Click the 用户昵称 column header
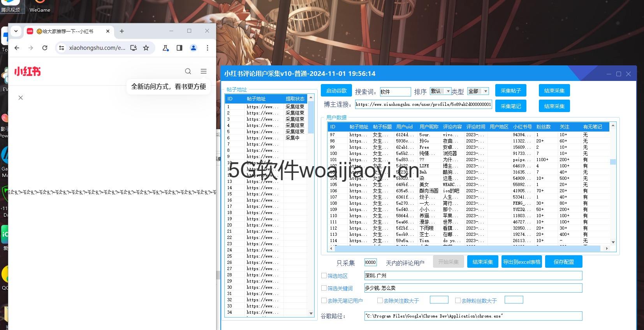The image size is (644, 330). pos(429,127)
